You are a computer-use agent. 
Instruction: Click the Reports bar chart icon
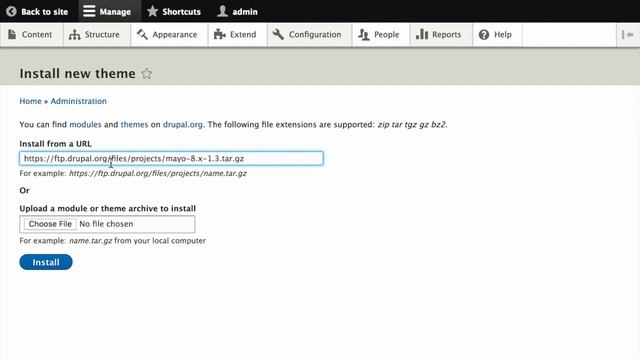coord(422,35)
